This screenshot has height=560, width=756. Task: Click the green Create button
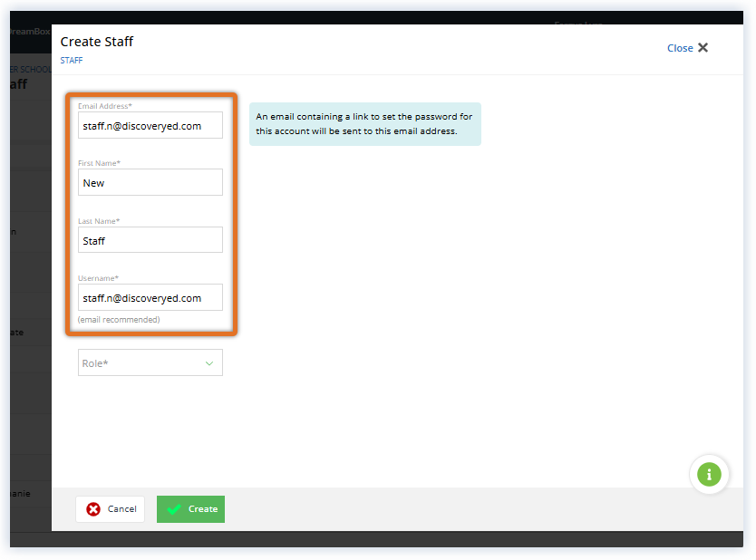pos(191,509)
